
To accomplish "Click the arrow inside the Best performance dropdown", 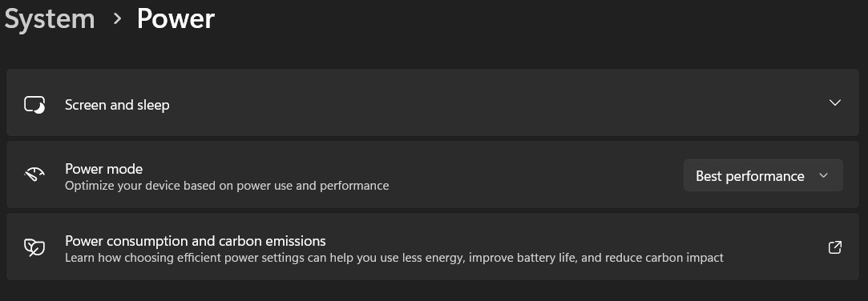I will (823, 175).
